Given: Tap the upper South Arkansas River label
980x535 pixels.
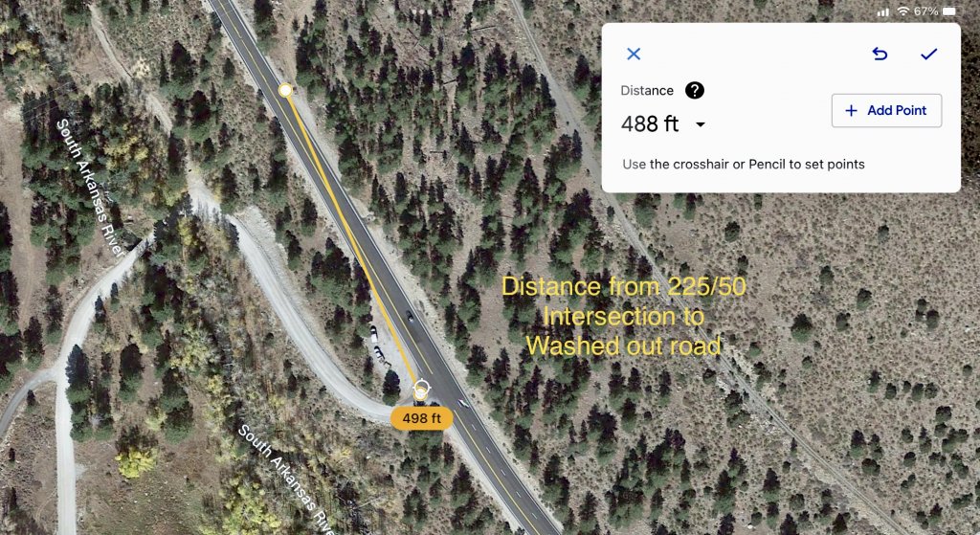Looking at the screenshot, I should (91, 187).
